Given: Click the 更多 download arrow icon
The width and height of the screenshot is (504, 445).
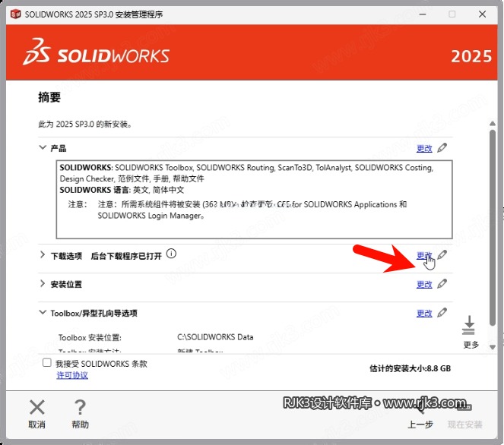Looking at the screenshot, I should pos(469,325).
